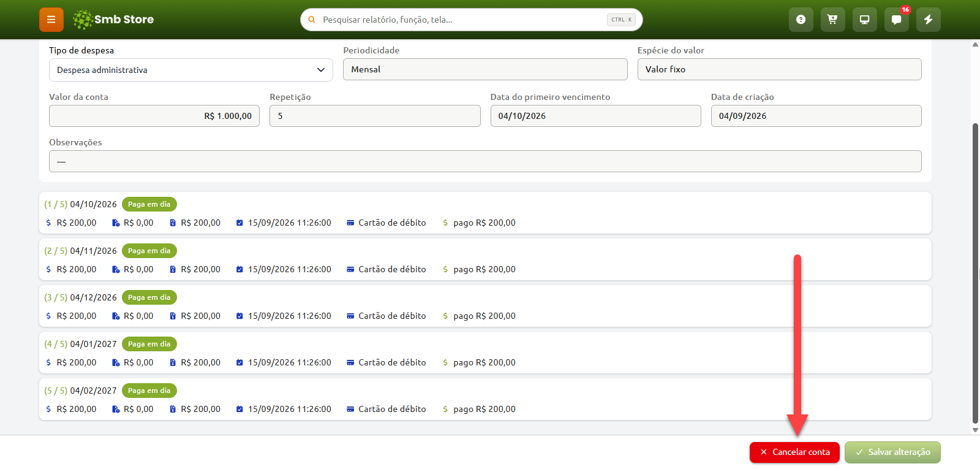Viewport: 980px width, 469px height.
Task: Click the debit card icon in installment 3/5
Action: pyautogui.click(x=350, y=316)
